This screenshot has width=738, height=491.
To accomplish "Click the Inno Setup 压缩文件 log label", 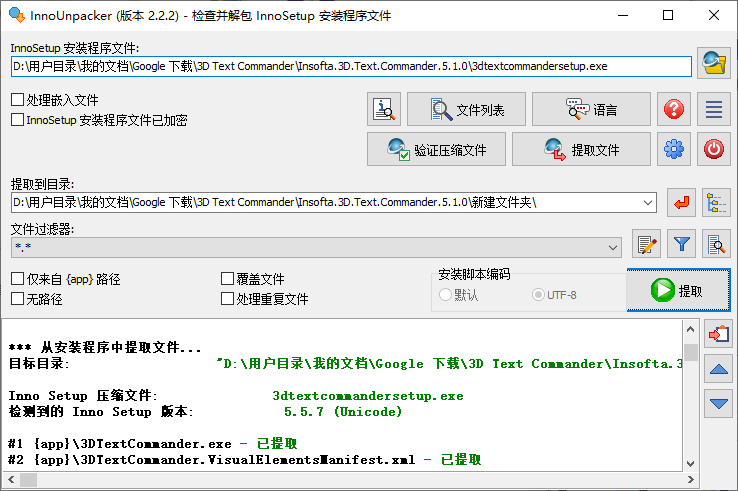I will pos(82,396).
